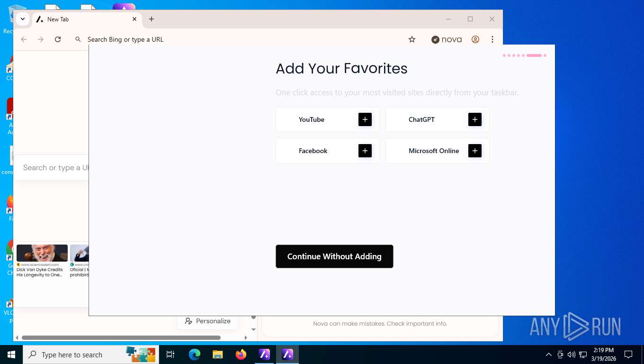Select the Facebook favorite card label
Image resolution: width=644 pixels, height=364 pixels.
point(313,151)
